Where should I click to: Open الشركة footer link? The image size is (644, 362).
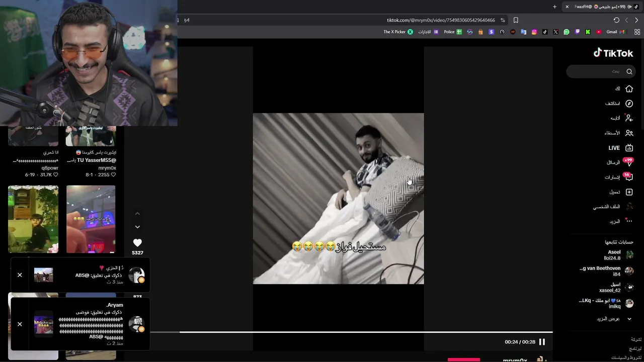pos(636,339)
